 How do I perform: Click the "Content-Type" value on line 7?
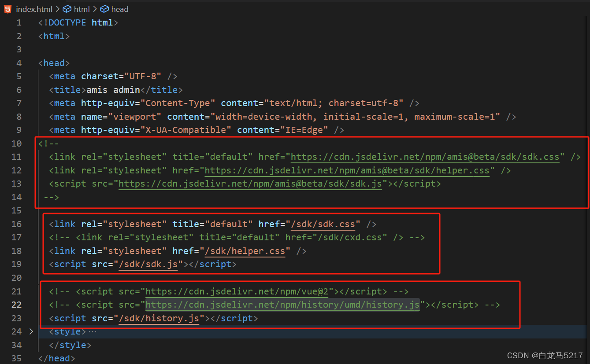pyautogui.click(x=178, y=103)
